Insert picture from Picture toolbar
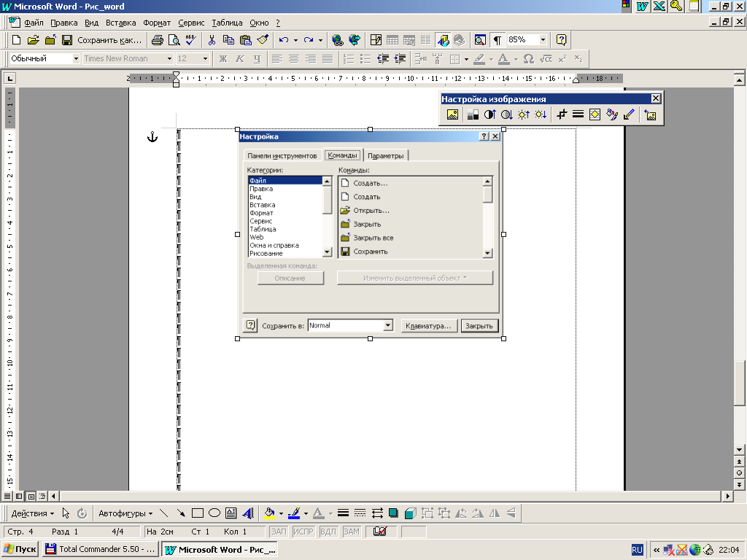 (x=452, y=114)
